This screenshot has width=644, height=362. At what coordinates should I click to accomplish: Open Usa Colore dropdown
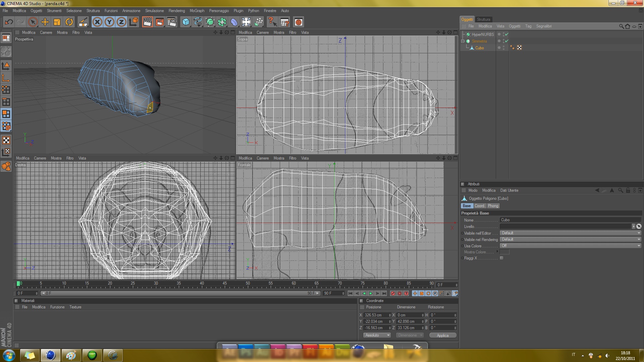coord(570,246)
